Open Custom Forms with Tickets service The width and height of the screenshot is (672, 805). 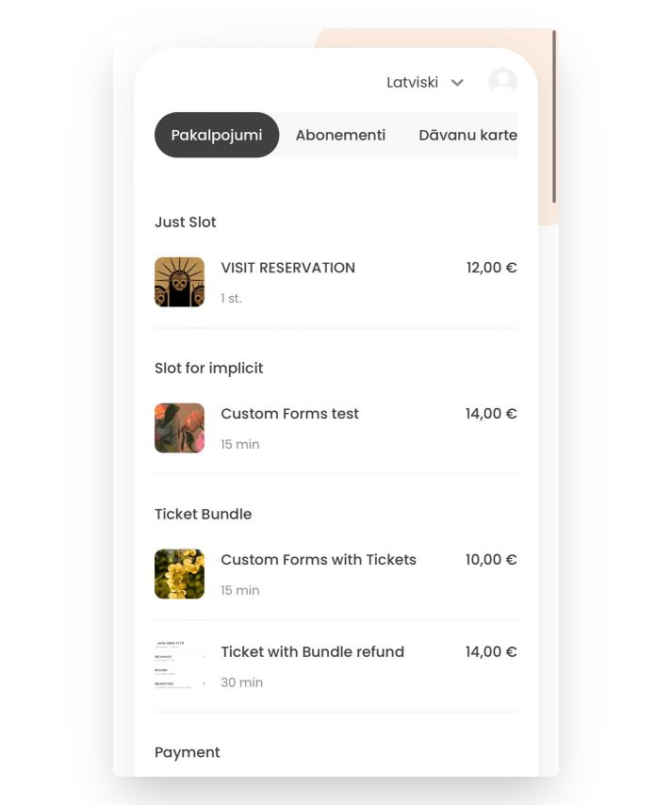336,574
